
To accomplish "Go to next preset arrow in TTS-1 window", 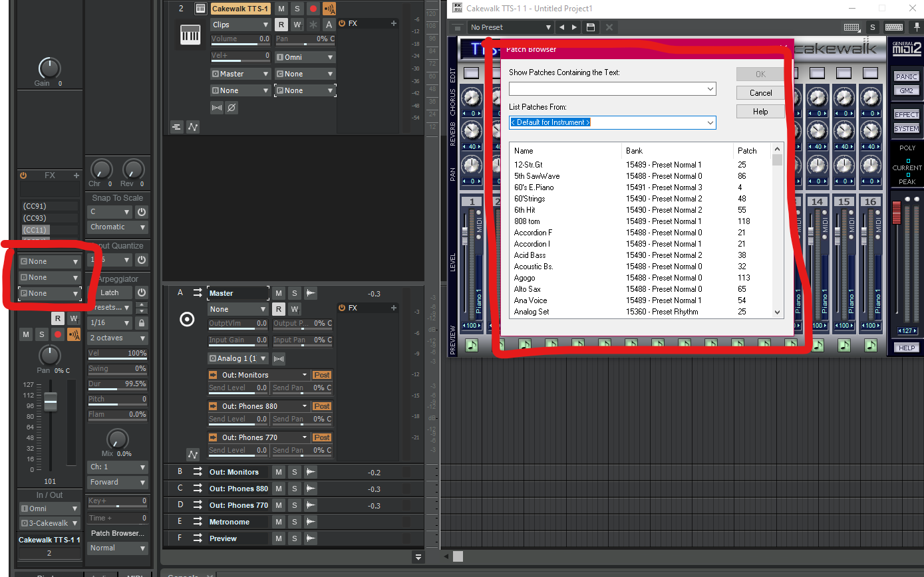I will pyautogui.click(x=574, y=27).
